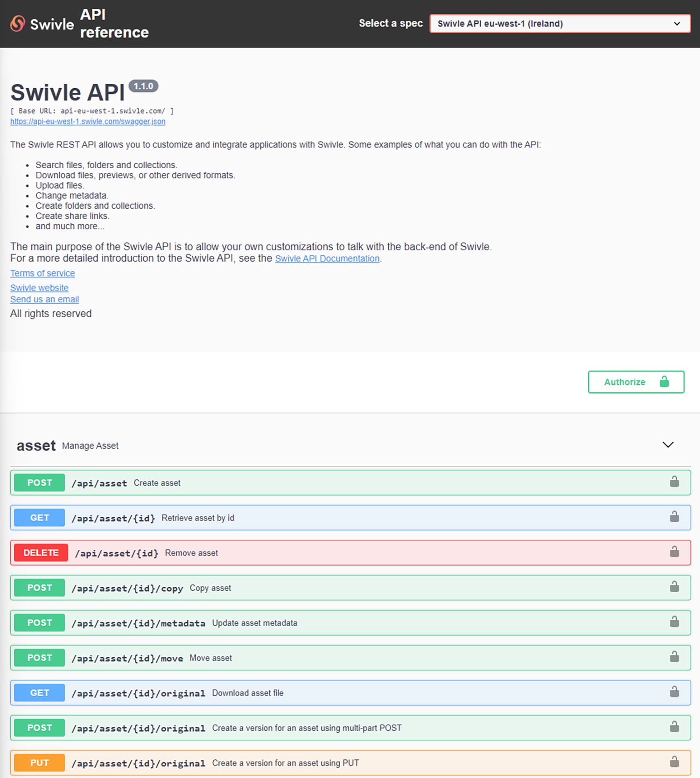Image resolution: width=700 pixels, height=778 pixels.
Task: Open the Select a spec dropdown
Action: click(x=560, y=24)
